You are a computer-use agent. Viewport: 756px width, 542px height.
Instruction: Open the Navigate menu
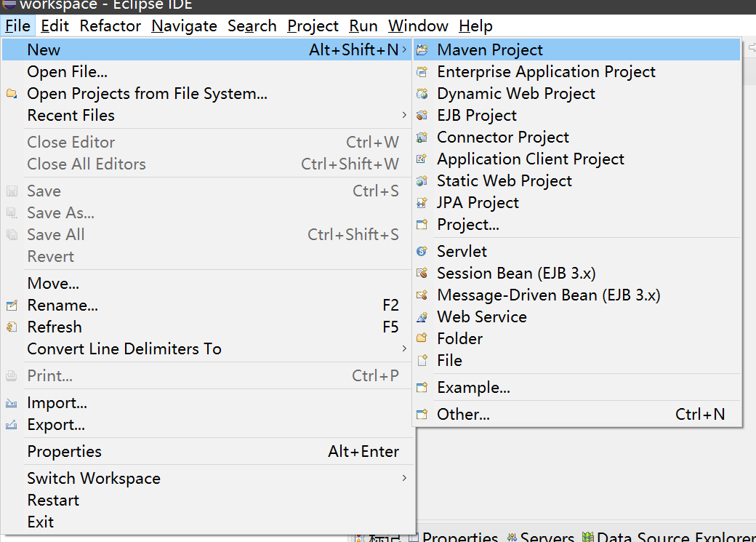click(x=184, y=26)
